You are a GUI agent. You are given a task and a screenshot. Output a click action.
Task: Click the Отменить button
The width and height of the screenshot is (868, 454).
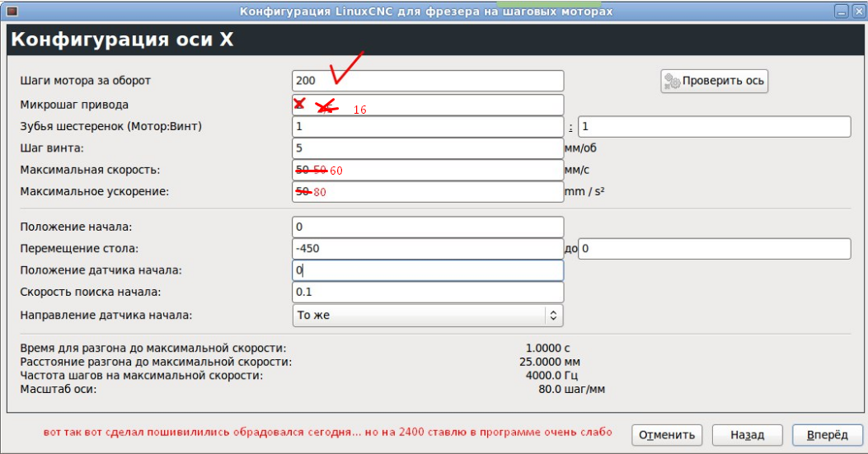coord(667,435)
